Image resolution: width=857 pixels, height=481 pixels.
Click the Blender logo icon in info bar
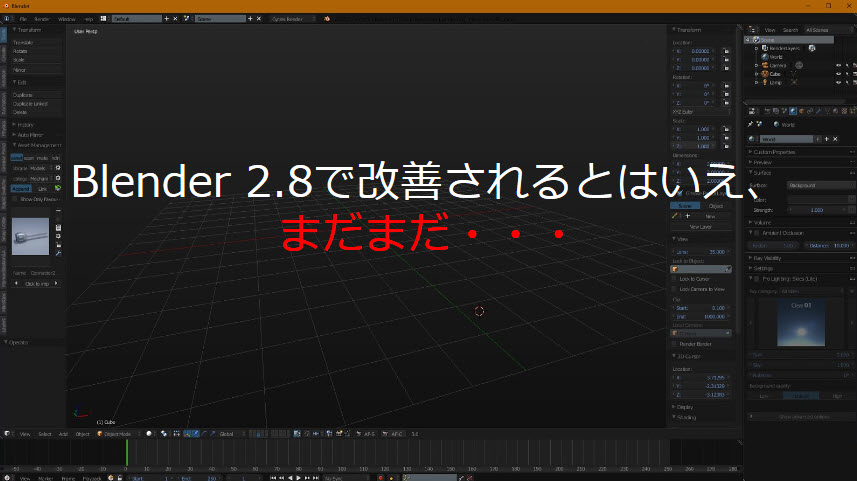coord(327,19)
